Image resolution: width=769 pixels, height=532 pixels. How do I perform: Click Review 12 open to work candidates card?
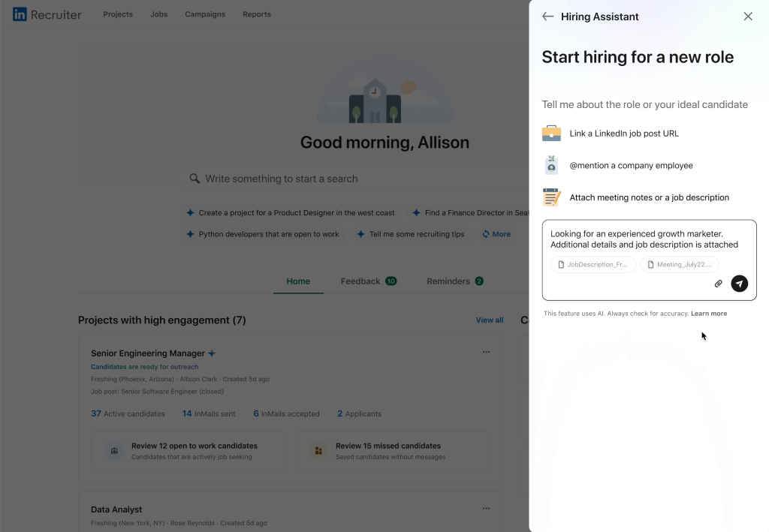[188, 451]
